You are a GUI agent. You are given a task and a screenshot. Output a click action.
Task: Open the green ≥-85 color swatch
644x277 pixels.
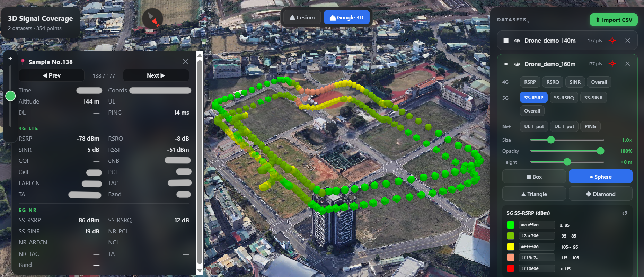click(510, 225)
